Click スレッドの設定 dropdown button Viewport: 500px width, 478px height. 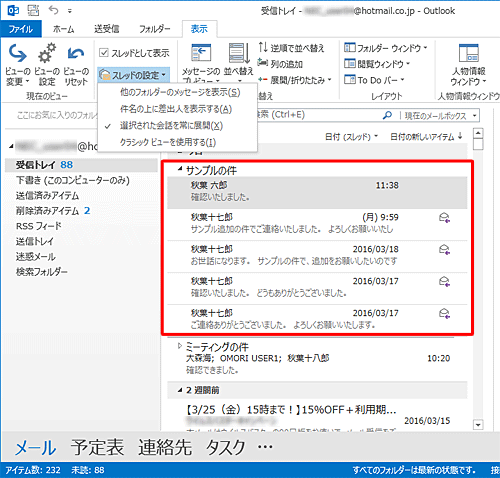tap(133, 75)
